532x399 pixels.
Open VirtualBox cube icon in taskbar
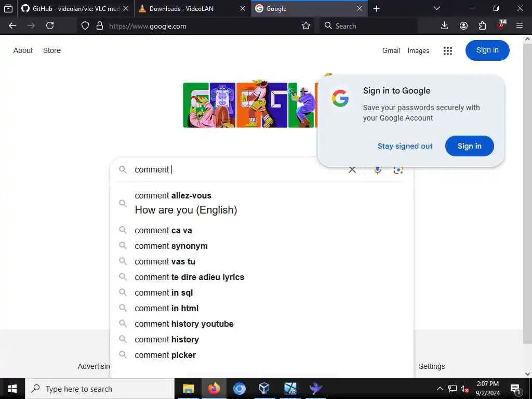(264, 389)
